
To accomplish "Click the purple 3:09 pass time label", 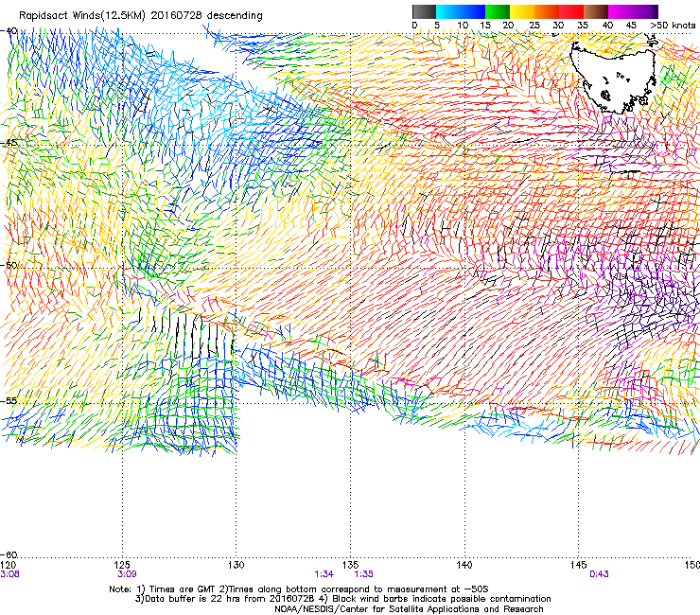I will (x=127, y=574).
